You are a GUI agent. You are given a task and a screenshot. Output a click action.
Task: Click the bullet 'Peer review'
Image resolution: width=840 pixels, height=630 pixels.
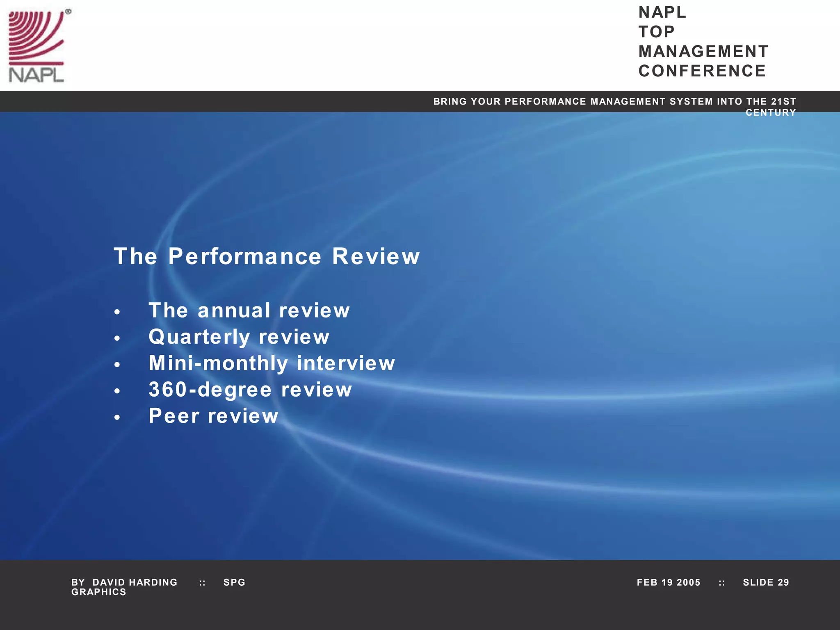click(214, 416)
